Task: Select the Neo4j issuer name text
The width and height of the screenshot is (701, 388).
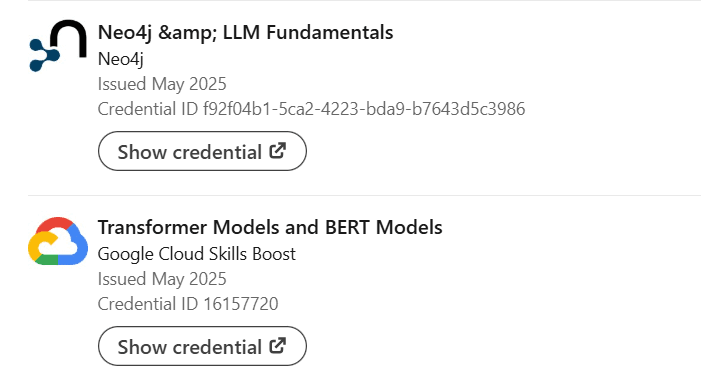Action: coord(121,59)
